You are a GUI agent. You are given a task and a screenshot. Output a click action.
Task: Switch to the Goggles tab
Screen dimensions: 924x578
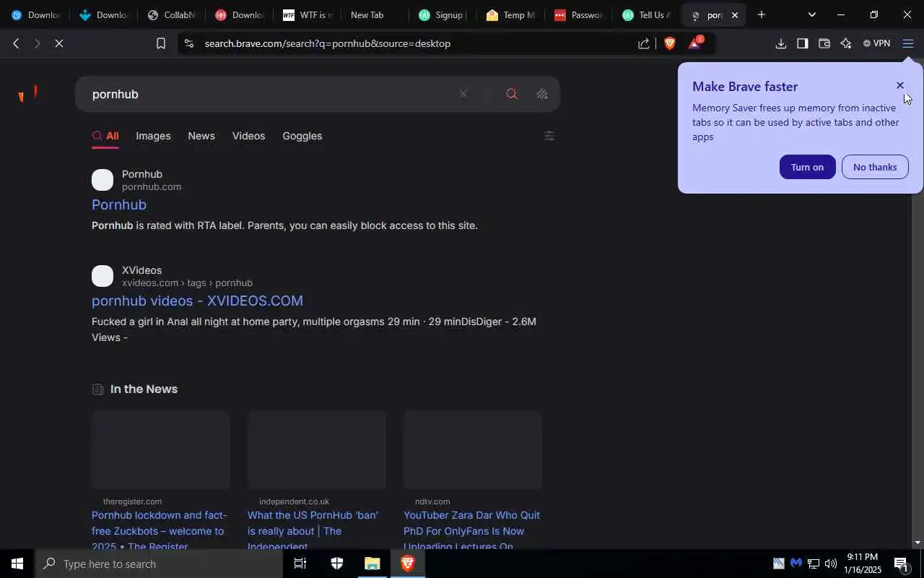(302, 136)
